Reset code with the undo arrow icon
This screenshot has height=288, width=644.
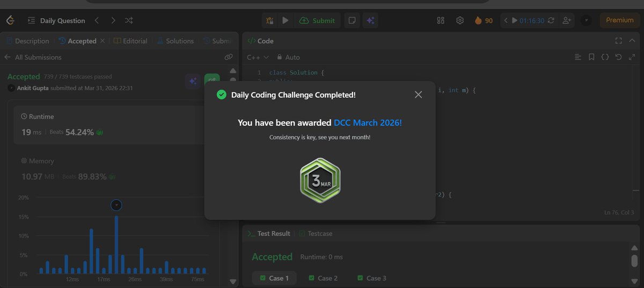pos(618,57)
